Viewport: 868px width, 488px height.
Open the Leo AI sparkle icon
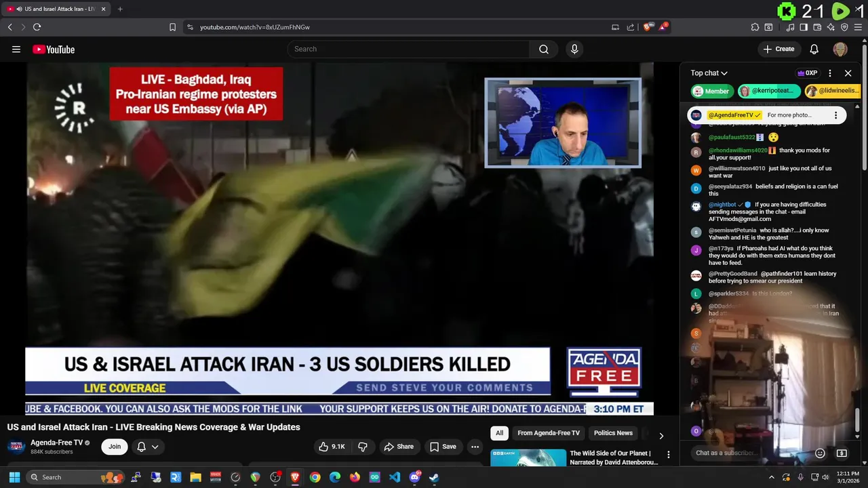tap(831, 27)
